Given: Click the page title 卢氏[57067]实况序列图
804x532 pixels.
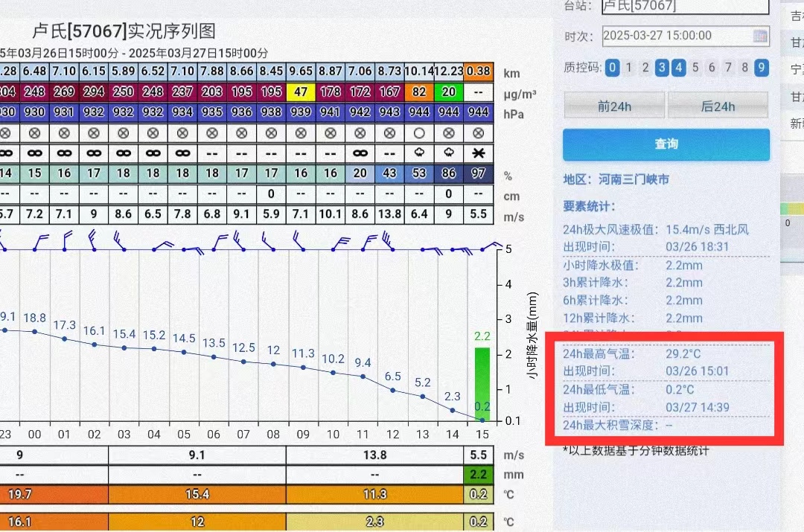Looking at the screenshot, I should tap(124, 31).
